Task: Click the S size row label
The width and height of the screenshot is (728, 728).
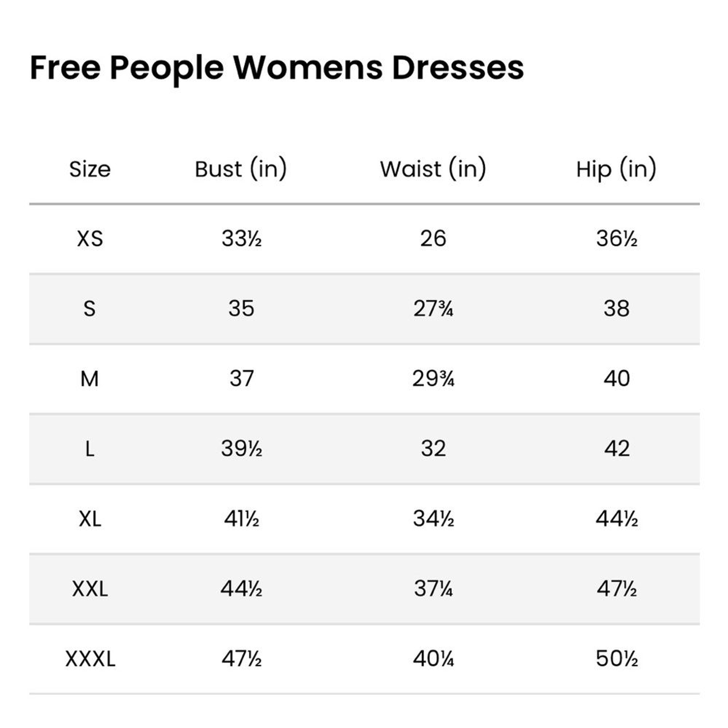Action: 90,309
